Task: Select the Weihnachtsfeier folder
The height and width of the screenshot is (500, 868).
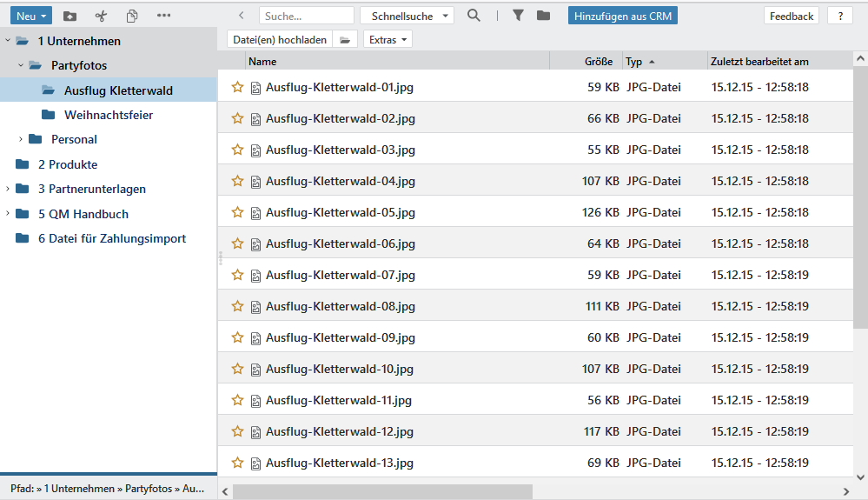Action: point(108,115)
